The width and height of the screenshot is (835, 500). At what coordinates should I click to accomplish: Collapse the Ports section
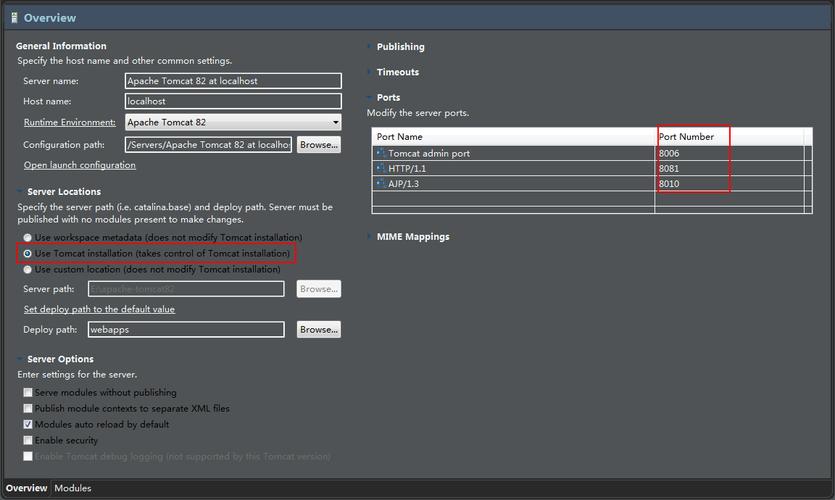coord(369,97)
